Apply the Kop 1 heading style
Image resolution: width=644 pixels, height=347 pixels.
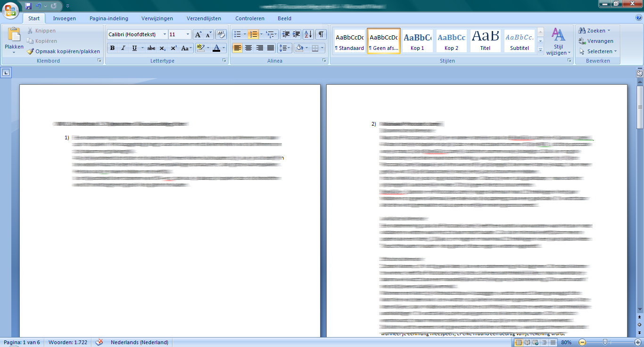[417, 41]
